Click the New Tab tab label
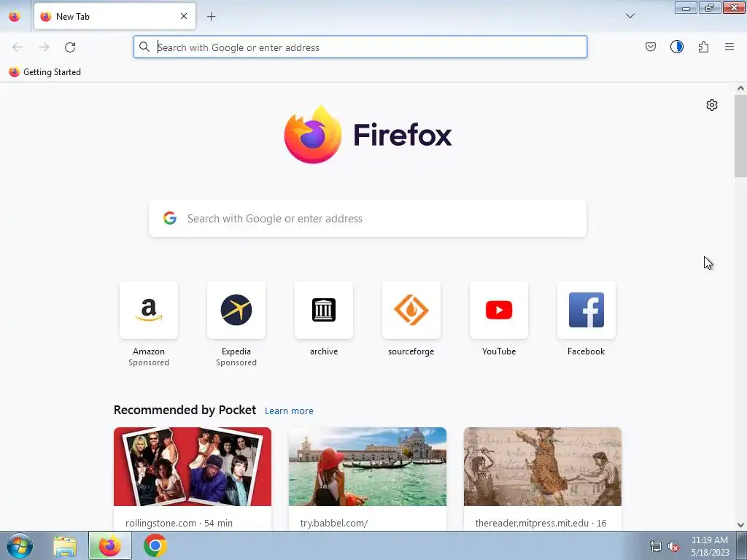Image resolution: width=747 pixels, height=560 pixels. coord(73,17)
